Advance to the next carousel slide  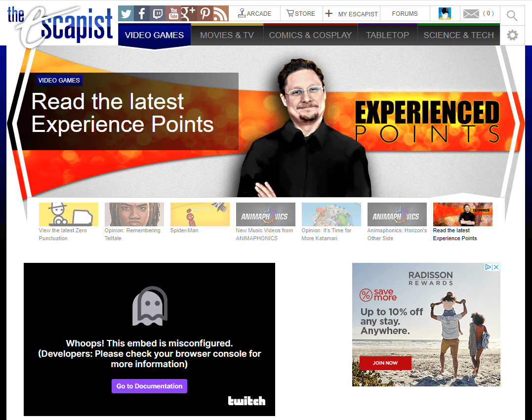click(x=518, y=123)
